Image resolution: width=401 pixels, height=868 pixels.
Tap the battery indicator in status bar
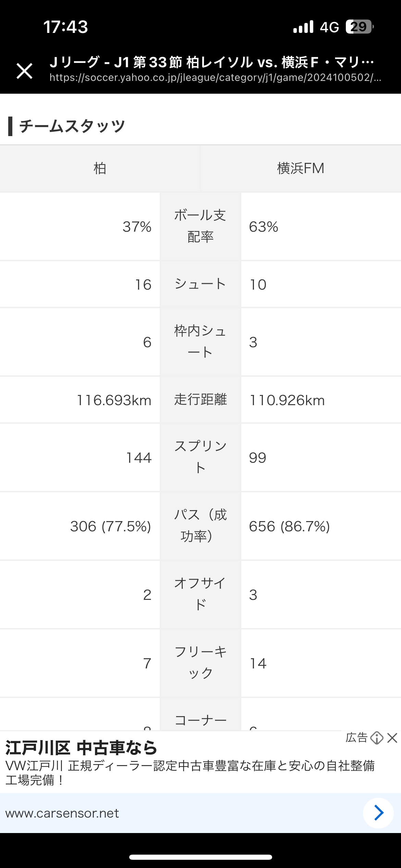[x=359, y=27]
